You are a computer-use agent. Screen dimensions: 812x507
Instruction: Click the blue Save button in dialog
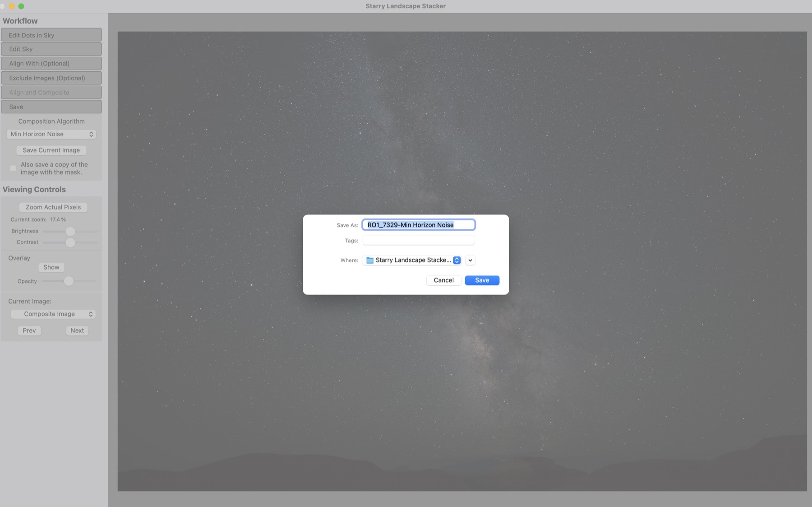pos(482,280)
